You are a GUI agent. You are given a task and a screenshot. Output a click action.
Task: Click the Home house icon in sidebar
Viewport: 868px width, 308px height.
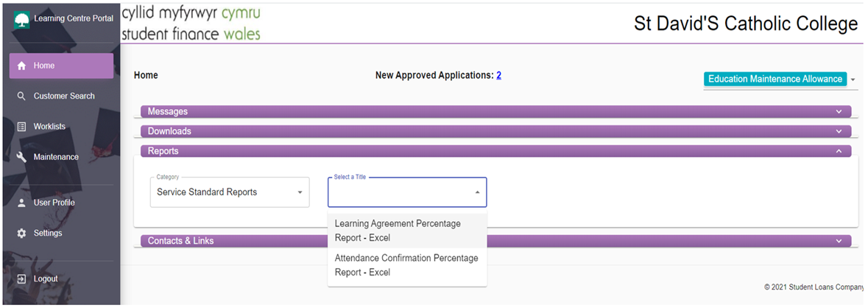click(21, 66)
